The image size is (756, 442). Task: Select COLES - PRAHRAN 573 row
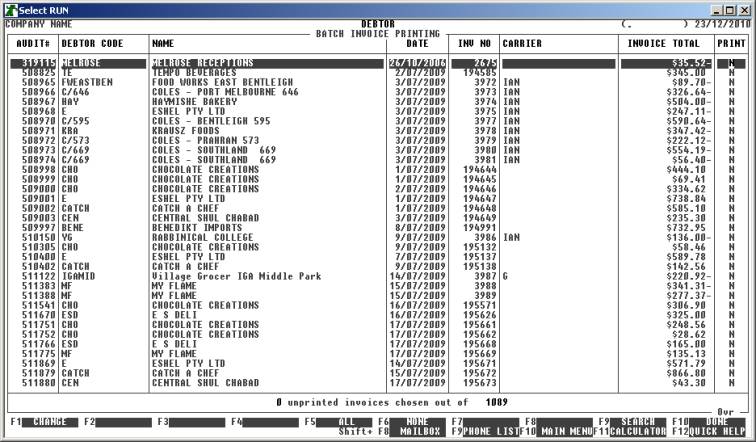(x=378, y=140)
